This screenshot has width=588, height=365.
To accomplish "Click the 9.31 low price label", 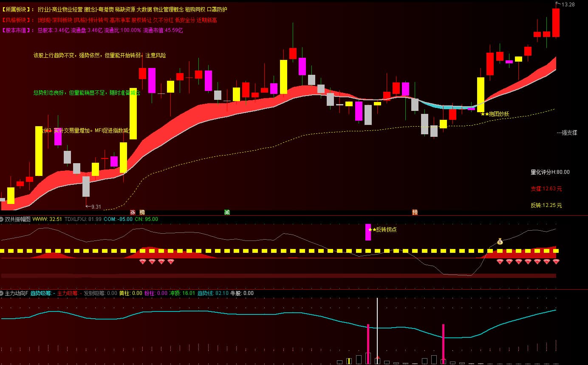I will coord(95,207).
